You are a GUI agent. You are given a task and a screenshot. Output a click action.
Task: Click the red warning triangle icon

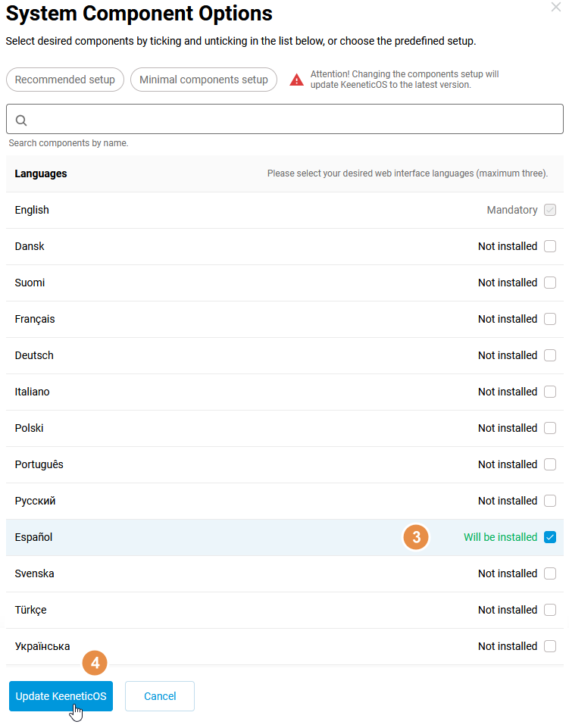click(x=297, y=80)
